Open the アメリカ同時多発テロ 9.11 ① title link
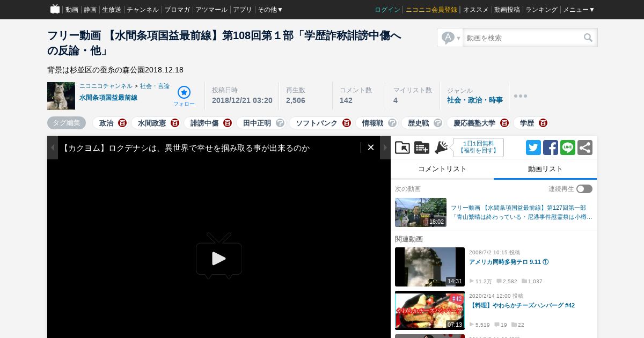 509,262
